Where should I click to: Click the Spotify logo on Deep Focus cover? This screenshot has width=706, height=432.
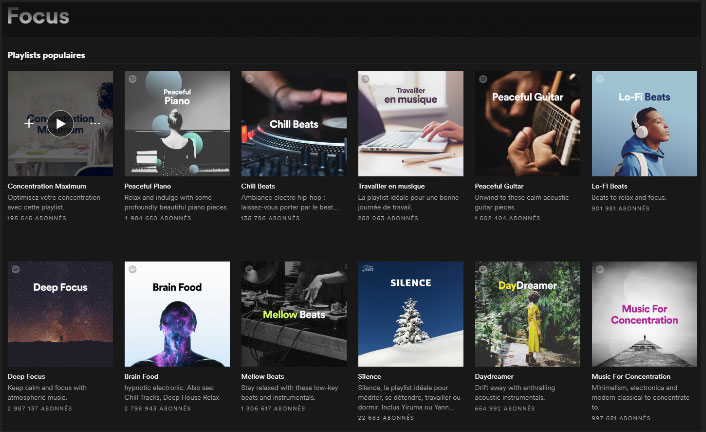click(16, 269)
